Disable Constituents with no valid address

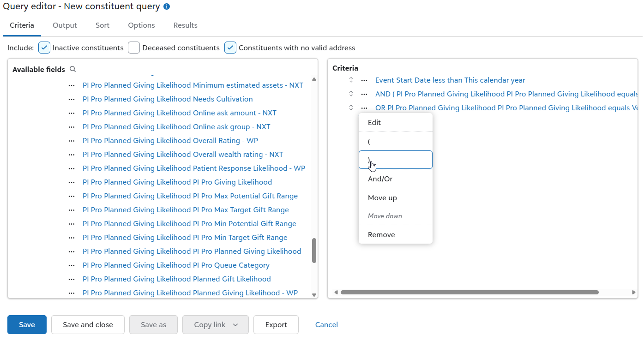[x=230, y=47]
